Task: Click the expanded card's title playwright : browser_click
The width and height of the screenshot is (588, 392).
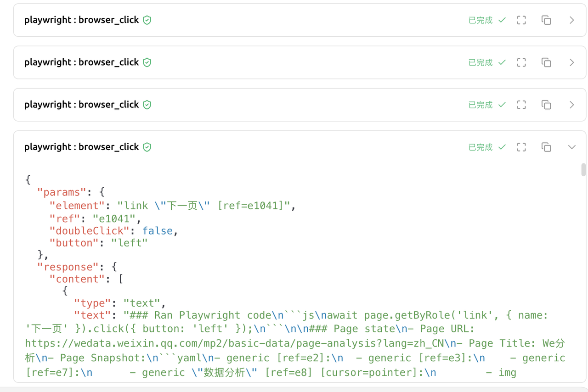Action: 81,147
